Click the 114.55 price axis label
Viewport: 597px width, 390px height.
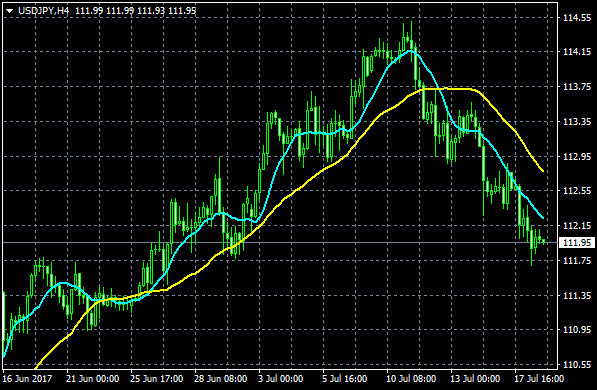[577, 18]
